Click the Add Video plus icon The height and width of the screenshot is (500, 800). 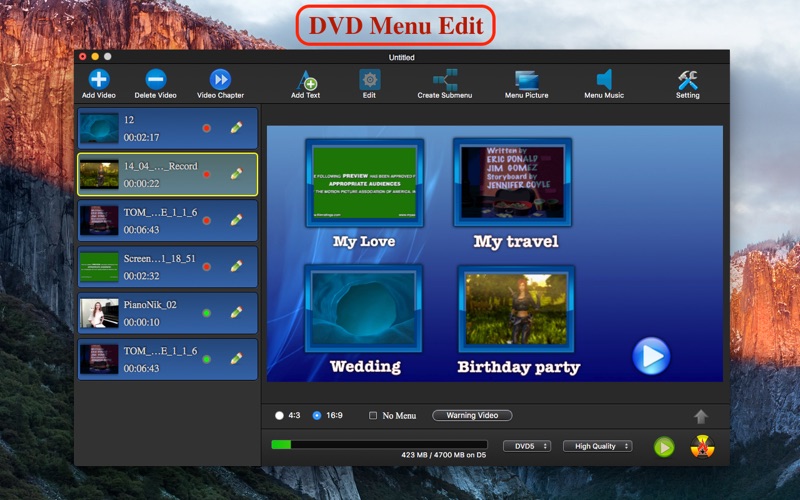[x=99, y=79]
